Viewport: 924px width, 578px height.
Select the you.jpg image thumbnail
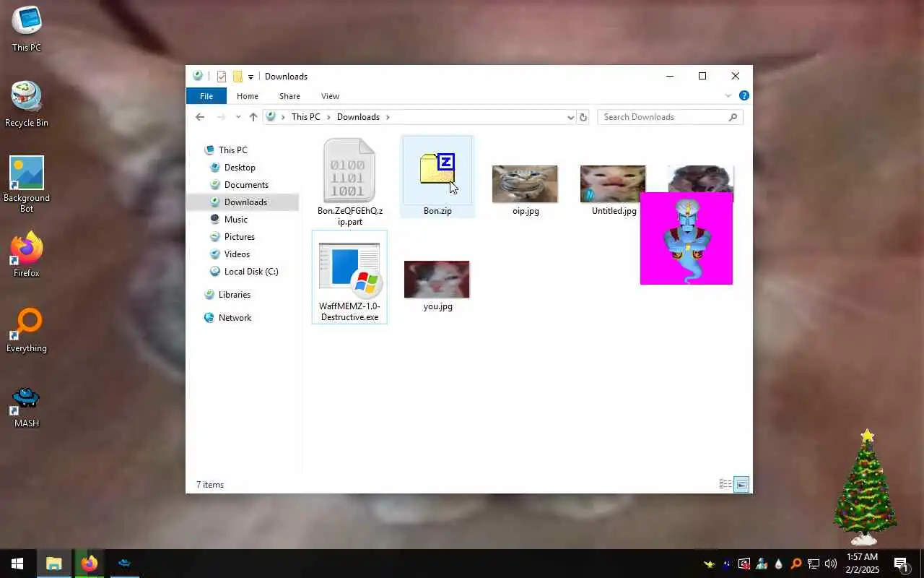pyautogui.click(x=437, y=280)
